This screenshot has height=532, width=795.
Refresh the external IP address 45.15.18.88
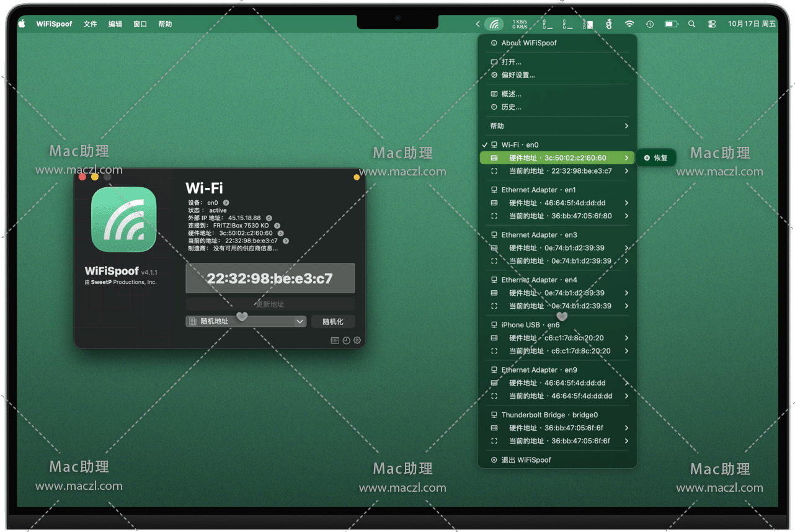[x=269, y=218]
